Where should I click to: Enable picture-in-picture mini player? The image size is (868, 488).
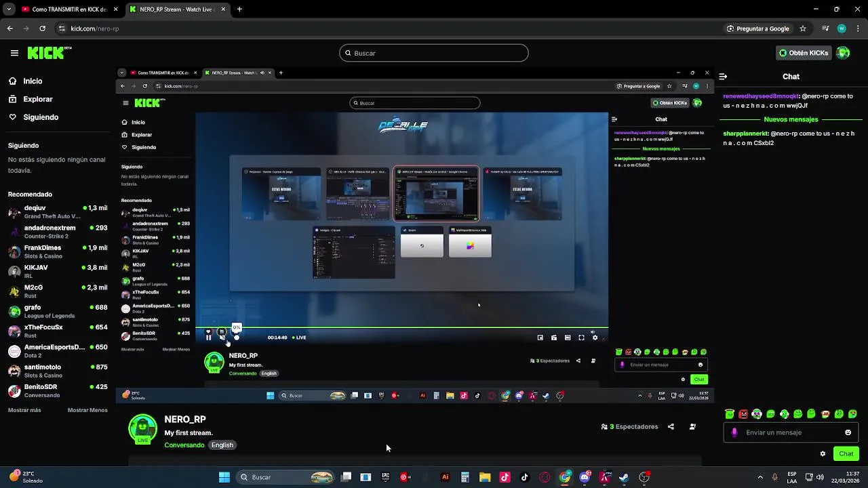tap(540, 338)
